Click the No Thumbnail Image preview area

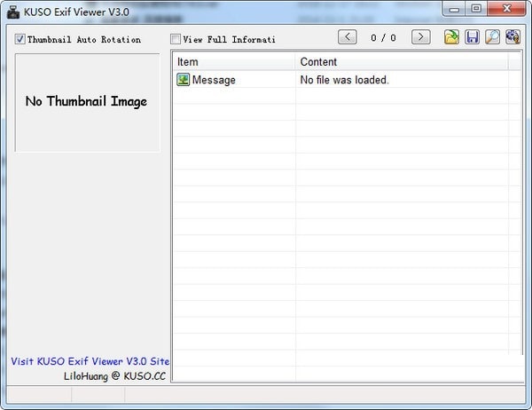(x=87, y=101)
